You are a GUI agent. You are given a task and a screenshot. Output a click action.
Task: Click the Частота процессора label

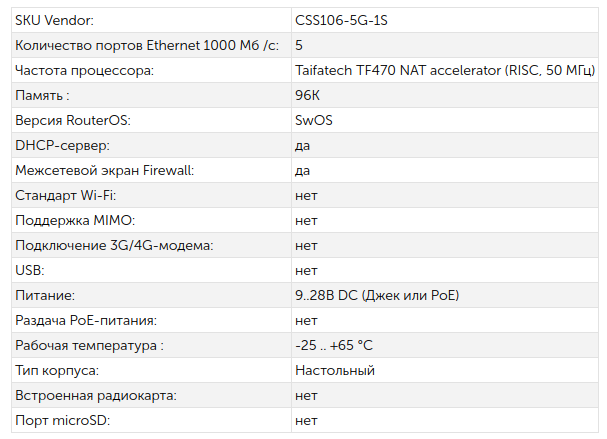[84, 71]
